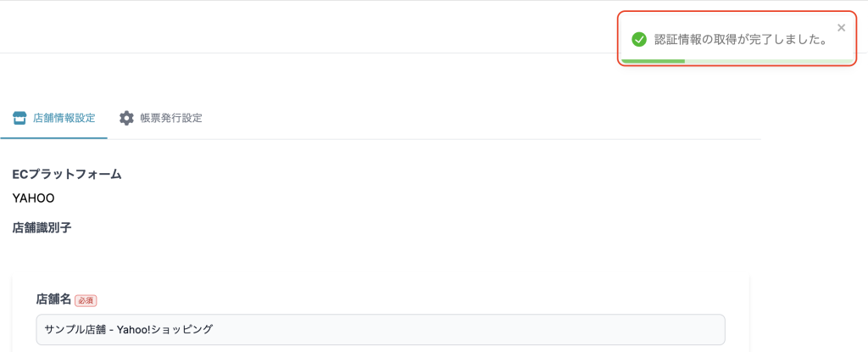Screen dimensions: 868x352
Task: Dismiss the notification with the X
Action: pyautogui.click(x=841, y=28)
